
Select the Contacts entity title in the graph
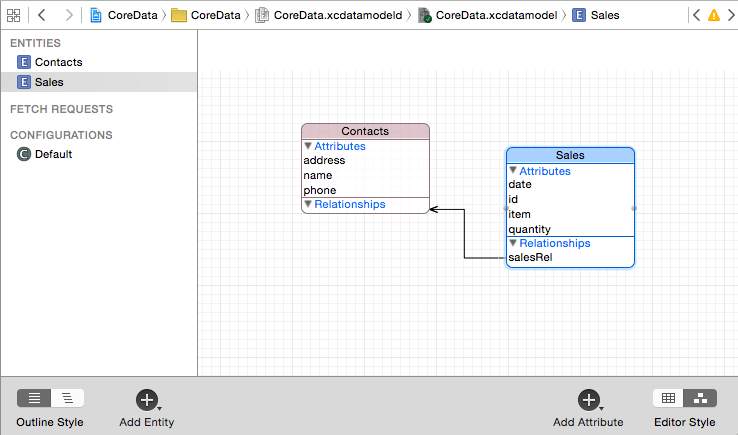click(x=365, y=131)
